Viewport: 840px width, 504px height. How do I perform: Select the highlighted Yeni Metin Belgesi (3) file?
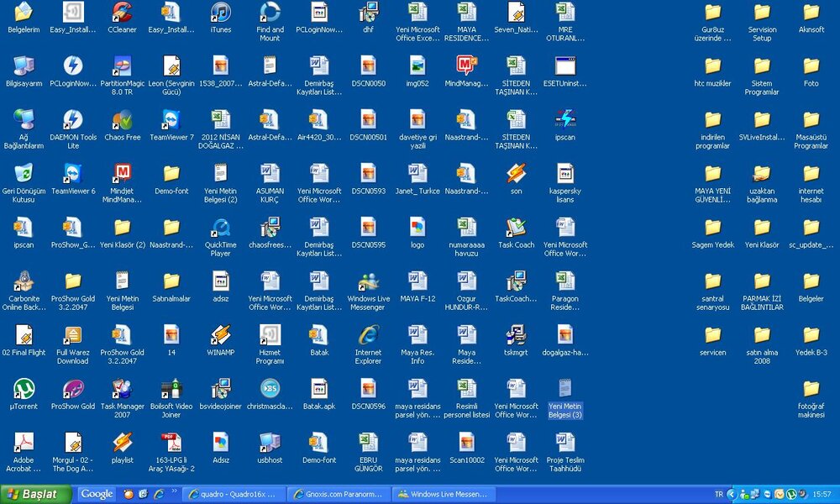[x=565, y=389]
